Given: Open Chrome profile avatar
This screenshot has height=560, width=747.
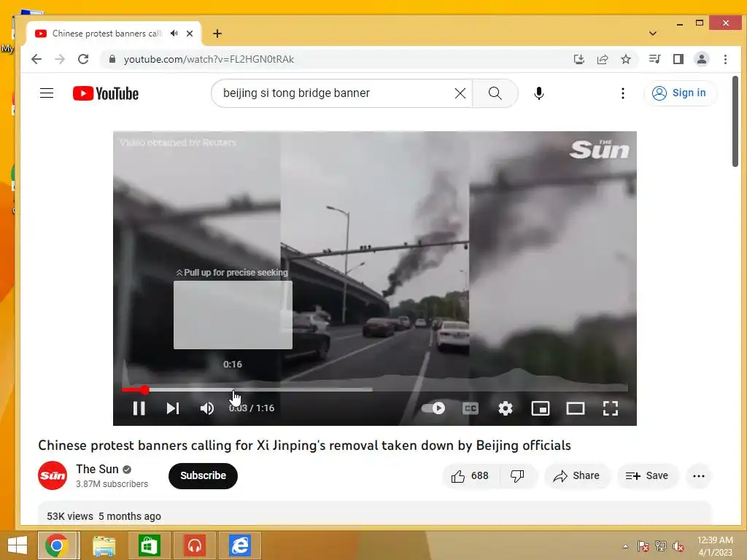Looking at the screenshot, I should 701,59.
